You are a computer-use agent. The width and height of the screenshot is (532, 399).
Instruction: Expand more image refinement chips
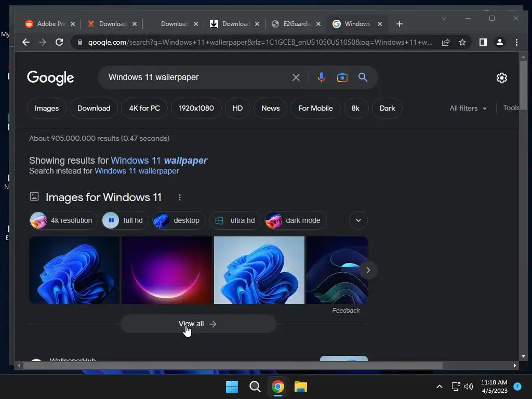[358, 220]
